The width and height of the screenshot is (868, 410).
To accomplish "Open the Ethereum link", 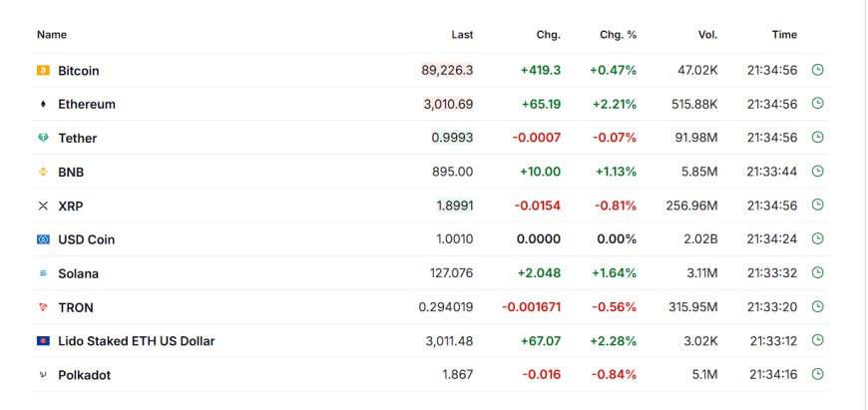I will pos(87,104).
